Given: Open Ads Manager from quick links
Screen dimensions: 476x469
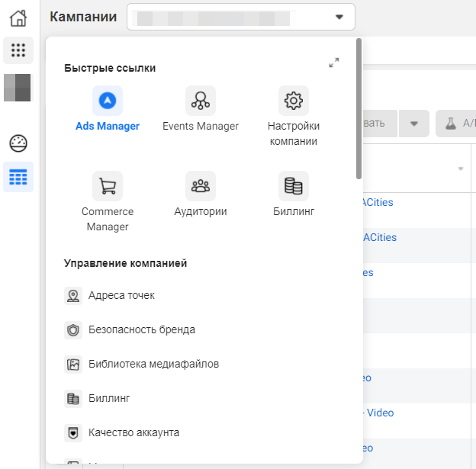Looking at the screenshot, I should [108, 101].
